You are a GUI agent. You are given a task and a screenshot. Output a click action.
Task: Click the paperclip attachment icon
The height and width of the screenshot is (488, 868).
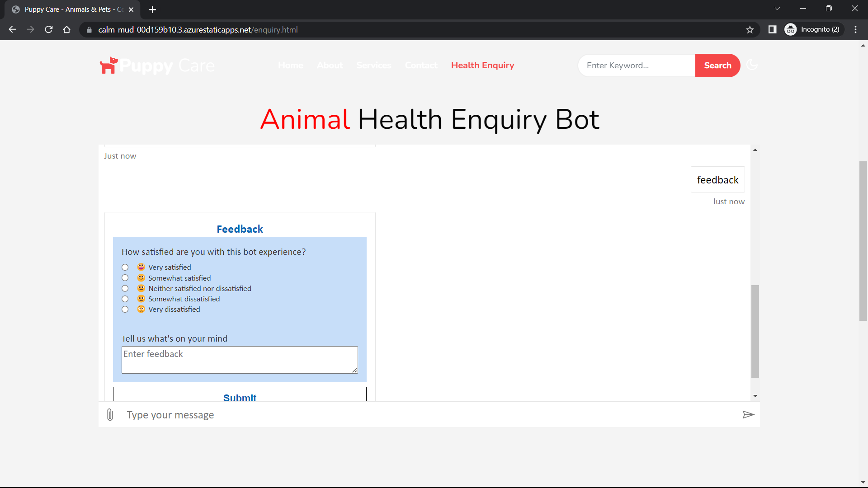click(x=110, y=414)
